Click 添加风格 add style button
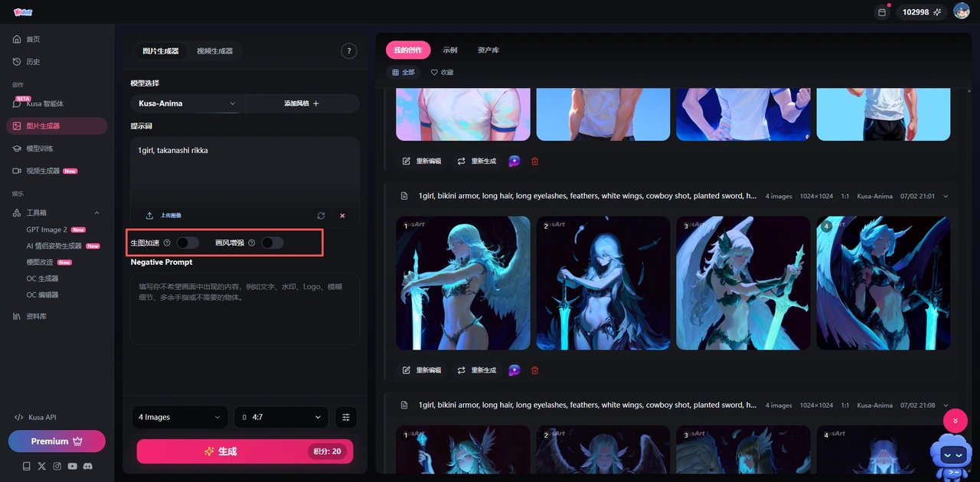The image size is (980, 482). 302,103
